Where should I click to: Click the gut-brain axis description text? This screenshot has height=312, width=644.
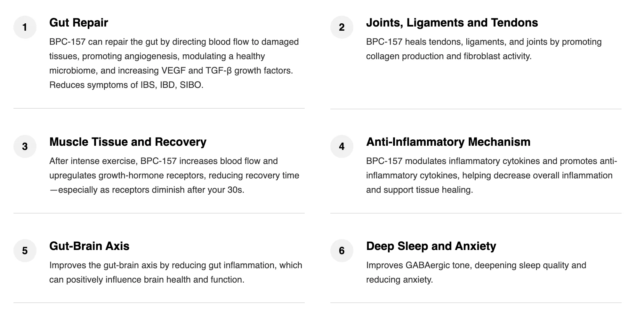(175, 272)
